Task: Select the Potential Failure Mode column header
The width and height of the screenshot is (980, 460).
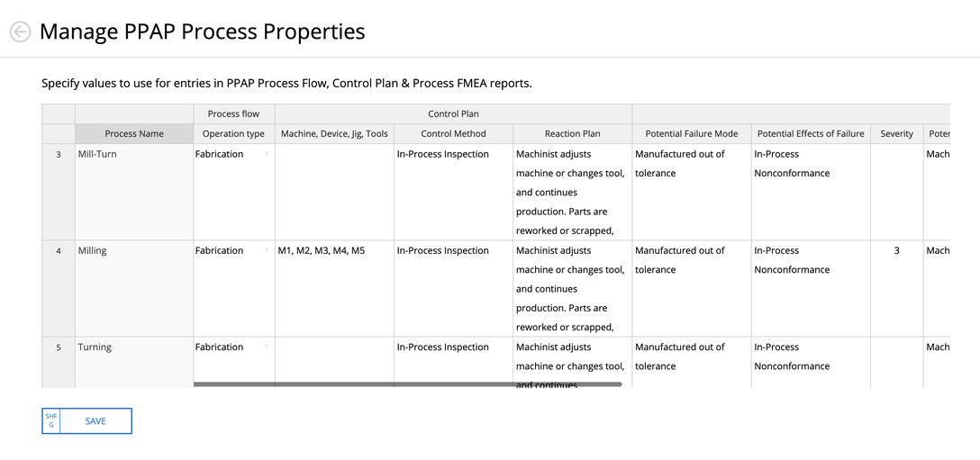Action: tap(691, 133)
